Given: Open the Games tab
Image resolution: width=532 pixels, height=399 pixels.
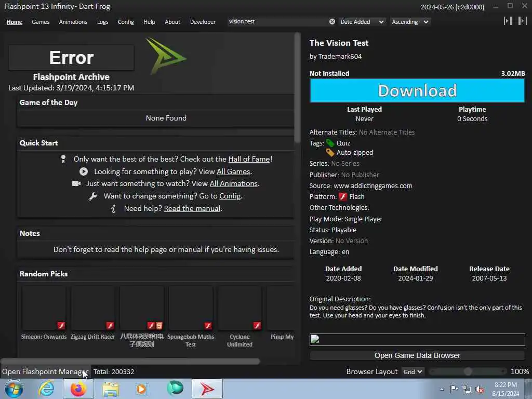Looking at the screenshot, I should [x=41, y=22].
